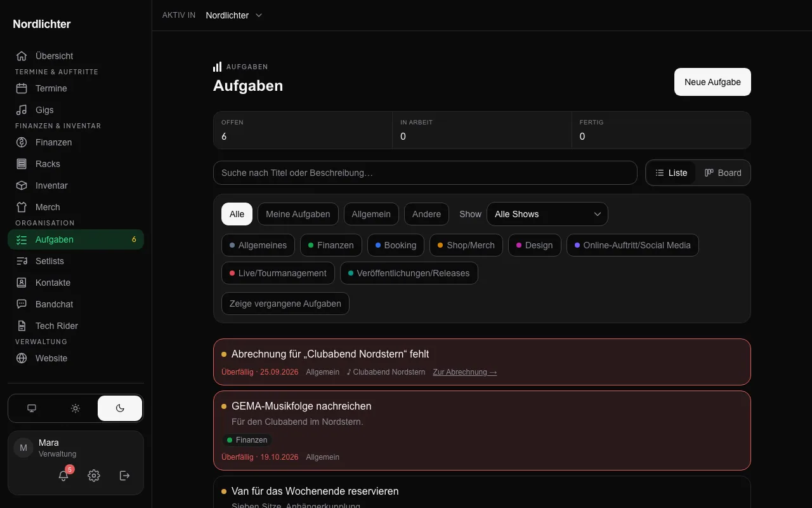Click the Merch t-shirt icon

[22, 207]
